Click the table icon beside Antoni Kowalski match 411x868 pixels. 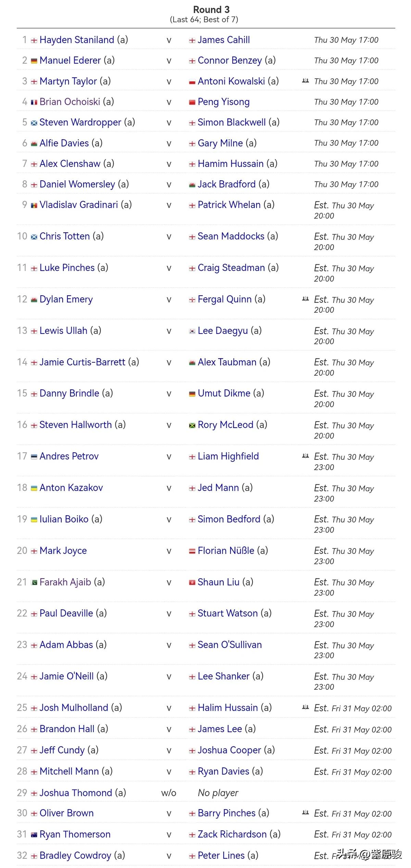306,81
